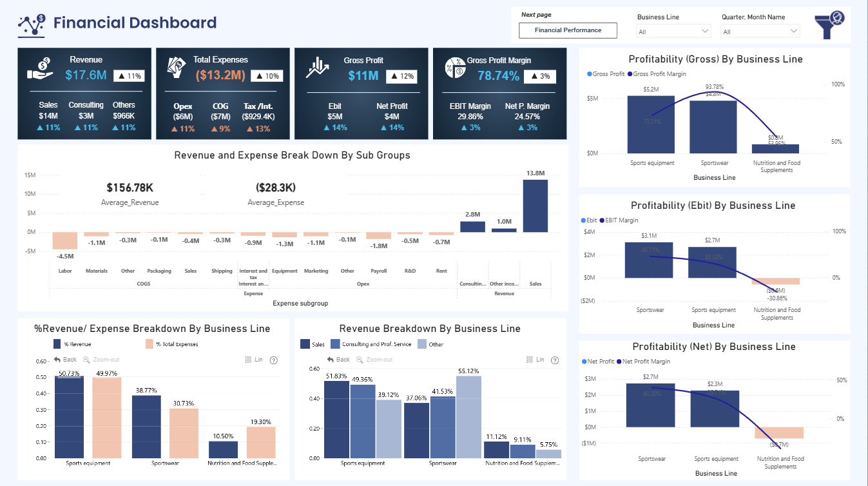Select the Sales legend swatch
The height and width of the screenshot is (486, 868).
pos(305,344)
